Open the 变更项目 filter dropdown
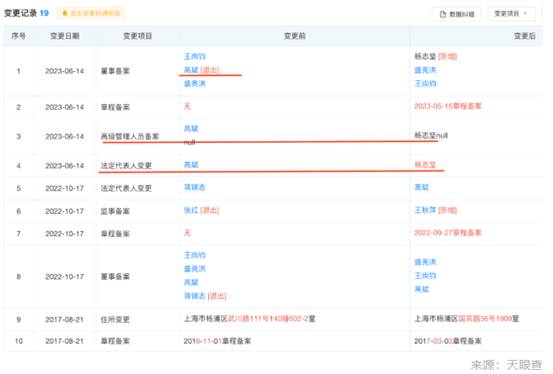Viewport: 553px width, 374px height. pos(511,14)
